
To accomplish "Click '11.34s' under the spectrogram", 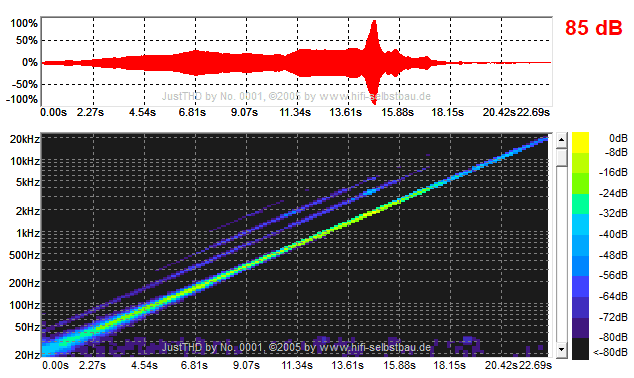I will coord(297,365).
